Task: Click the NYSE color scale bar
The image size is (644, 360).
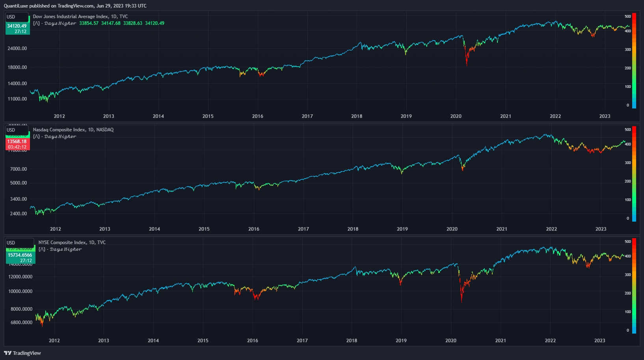Action: pos(634,286)
